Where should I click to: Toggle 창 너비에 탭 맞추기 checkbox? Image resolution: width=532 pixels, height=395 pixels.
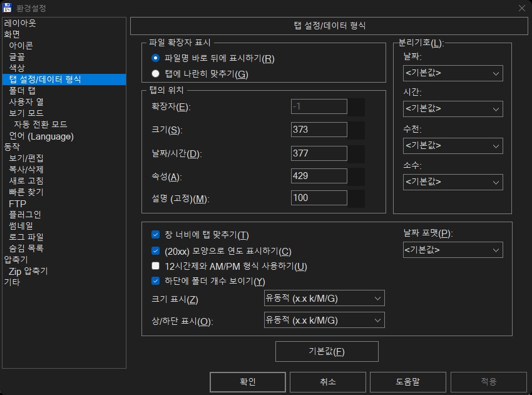pos(155,235)
